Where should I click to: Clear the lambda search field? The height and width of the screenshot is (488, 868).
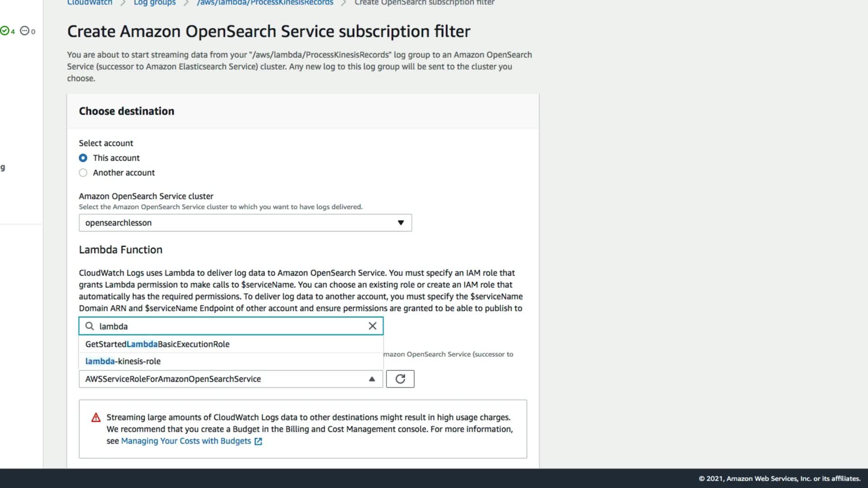tap(372, 326)
